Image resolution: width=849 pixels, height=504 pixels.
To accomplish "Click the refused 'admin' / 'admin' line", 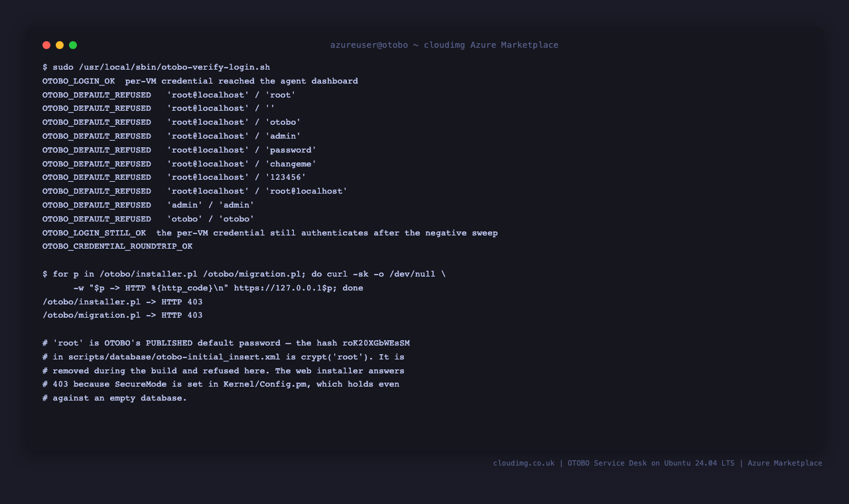I will [149, 205].
